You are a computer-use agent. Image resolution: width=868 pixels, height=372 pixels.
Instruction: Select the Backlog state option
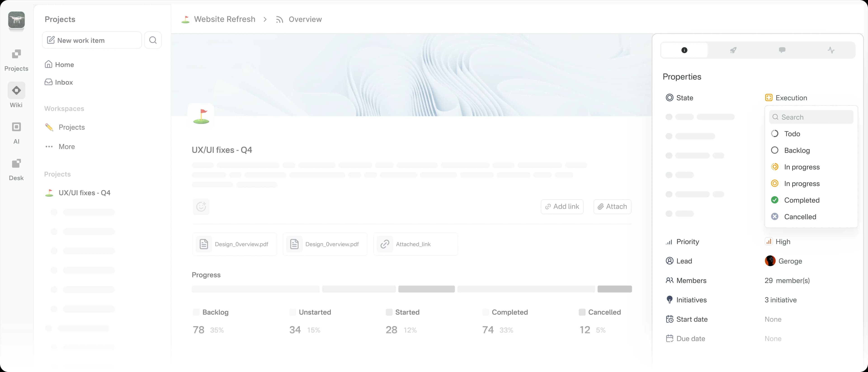(797, 150)
